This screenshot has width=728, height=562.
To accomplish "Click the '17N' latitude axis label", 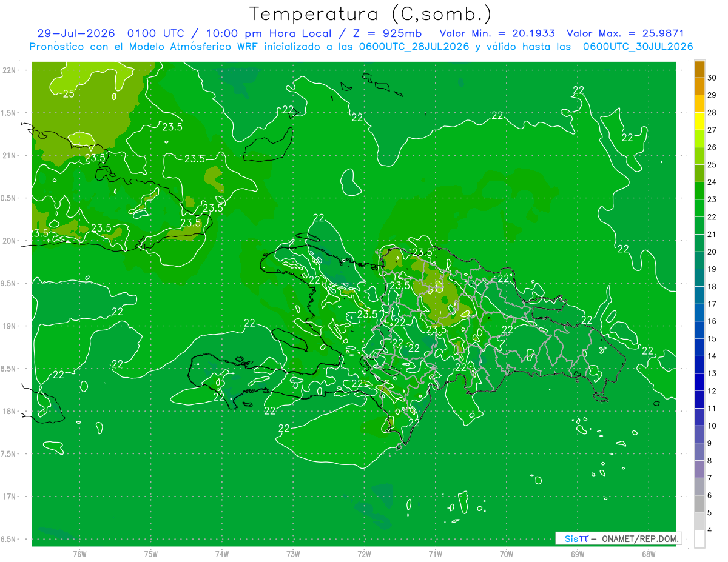I will pos(10,497).
